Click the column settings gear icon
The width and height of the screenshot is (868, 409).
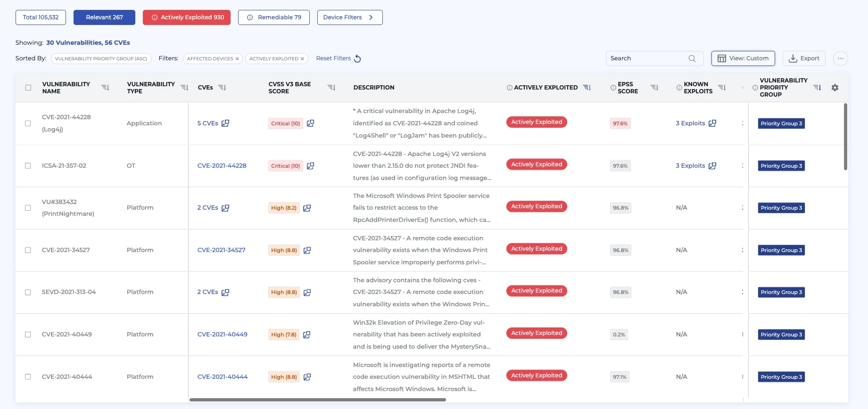click(x=835, y=88)
